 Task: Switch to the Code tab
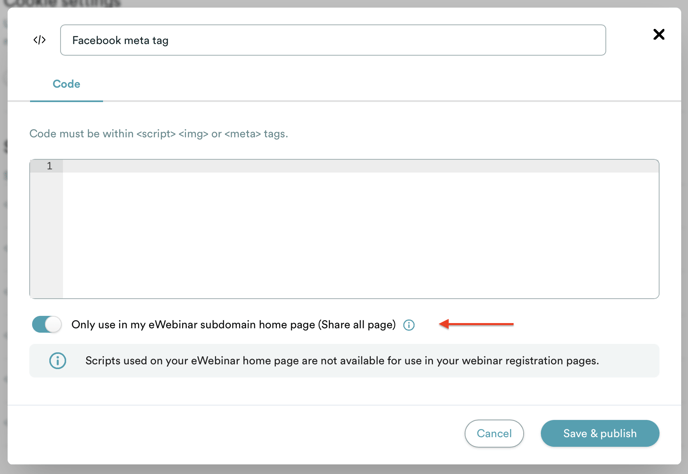[x=66, y=84]
